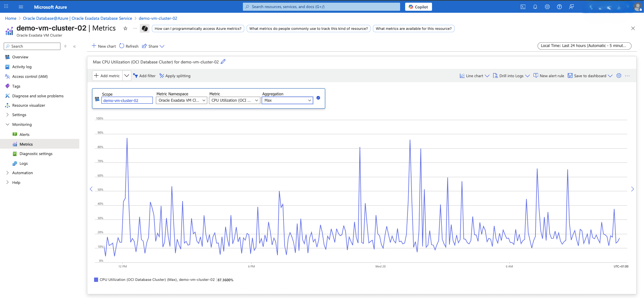
Task: Click Add filter
Action: (144, 76)
